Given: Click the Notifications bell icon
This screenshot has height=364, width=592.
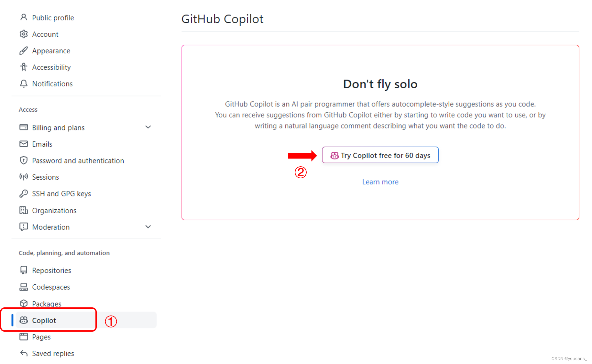Looking at the screenshot, I should pyautogui.click(x=24, y=83).
